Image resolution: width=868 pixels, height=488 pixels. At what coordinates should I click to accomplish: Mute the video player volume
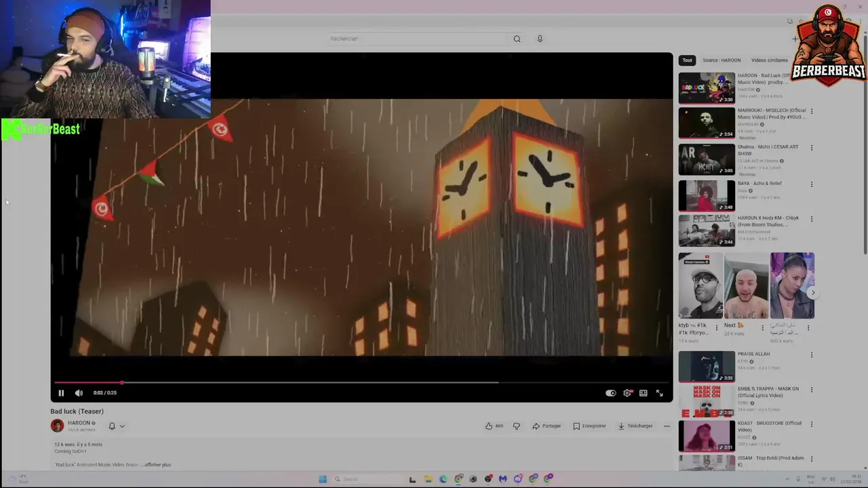click(79, 392)
